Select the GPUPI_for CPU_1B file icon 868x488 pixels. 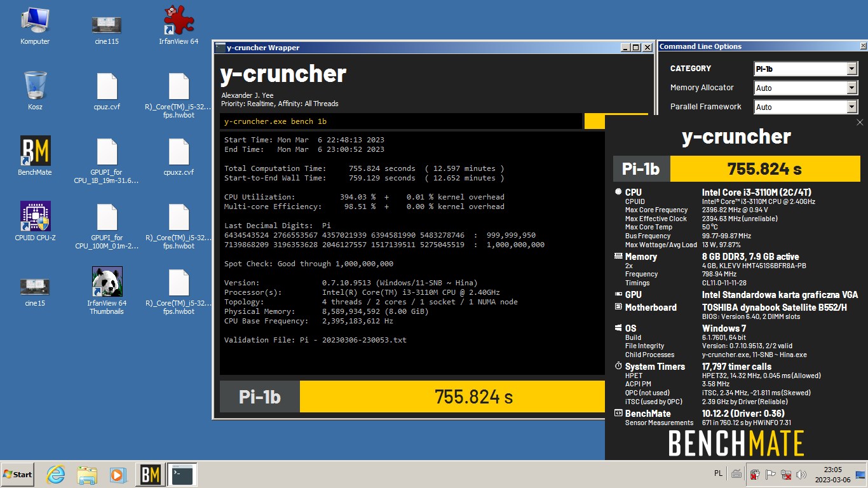tap(107, 161)
